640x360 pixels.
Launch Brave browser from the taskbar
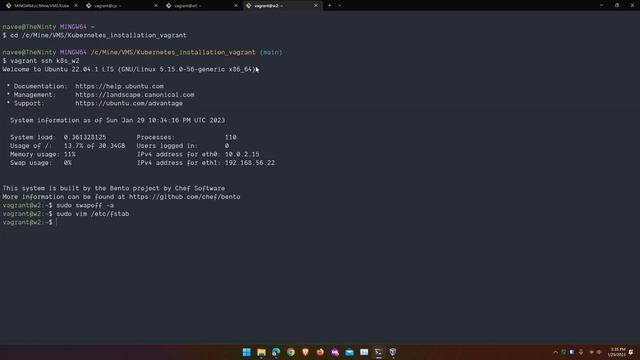click(305, 352)
